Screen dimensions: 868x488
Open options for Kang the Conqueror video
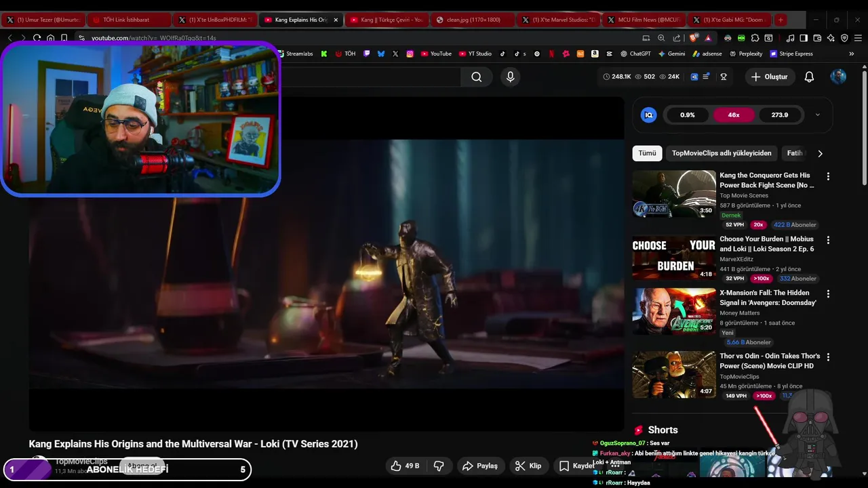(828, 176)
